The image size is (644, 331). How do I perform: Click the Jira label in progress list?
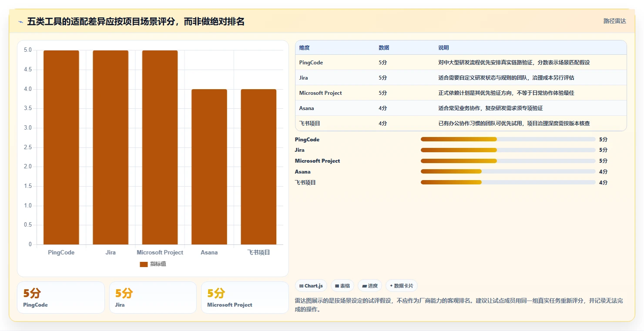(300, 150)
